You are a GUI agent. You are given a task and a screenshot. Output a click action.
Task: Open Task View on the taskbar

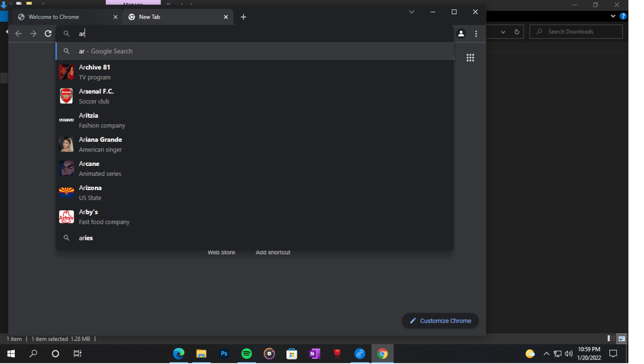[77, 354]
